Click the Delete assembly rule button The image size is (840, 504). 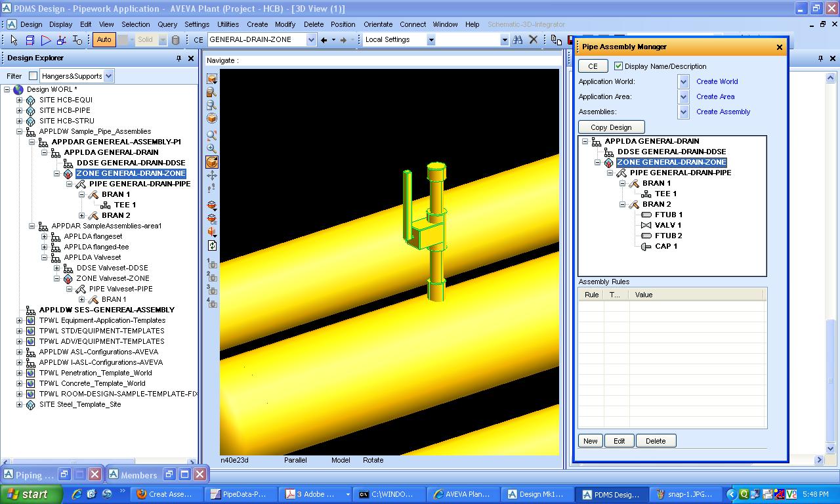[656, 441]
